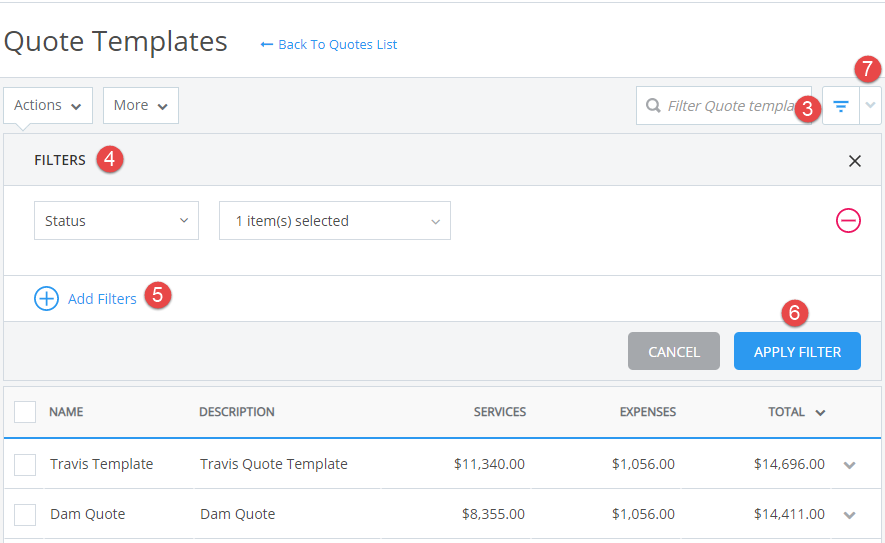Check the Dam Quote row checkbox

25,515
